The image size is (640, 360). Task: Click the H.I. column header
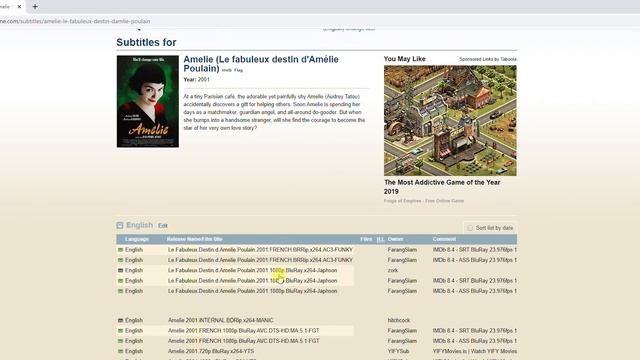point(380,239)
